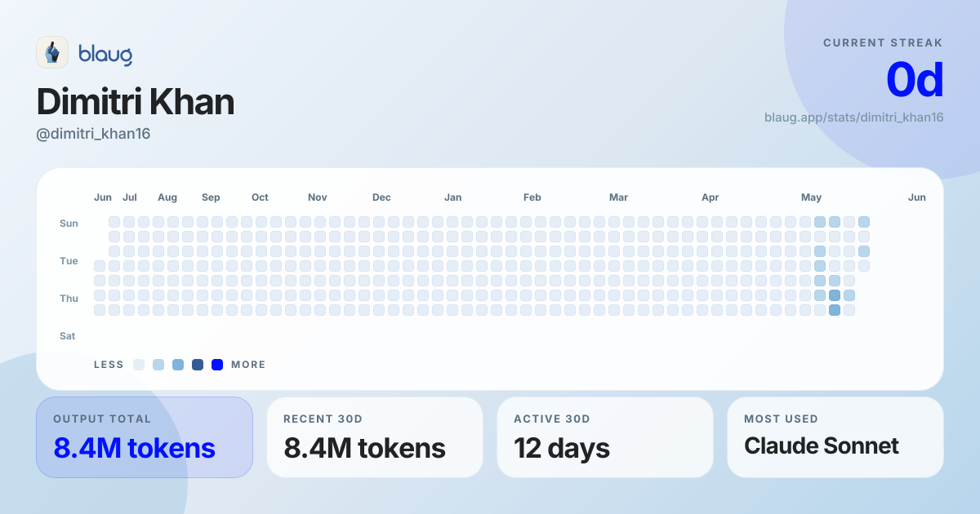Click the Oct month label
Screen dimensions: 980x514
coord(260,197)
